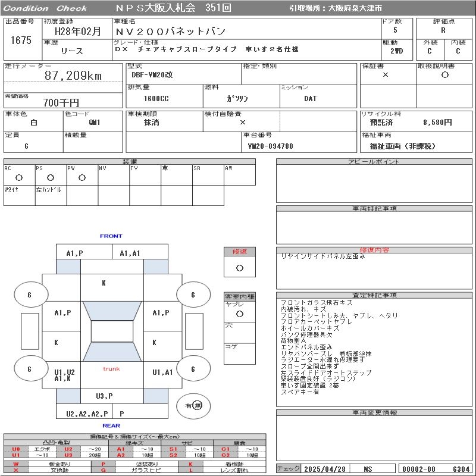The height and width of the screenshot is (476, 476).
Task: Click car name NV200バネットバン
Action: pos(171,32)
